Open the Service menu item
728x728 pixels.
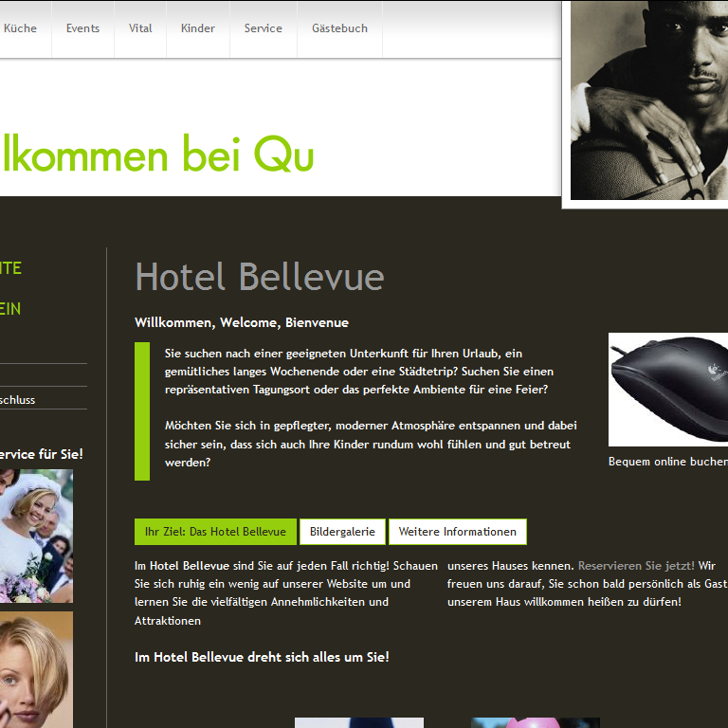click(x=264, y=28)
